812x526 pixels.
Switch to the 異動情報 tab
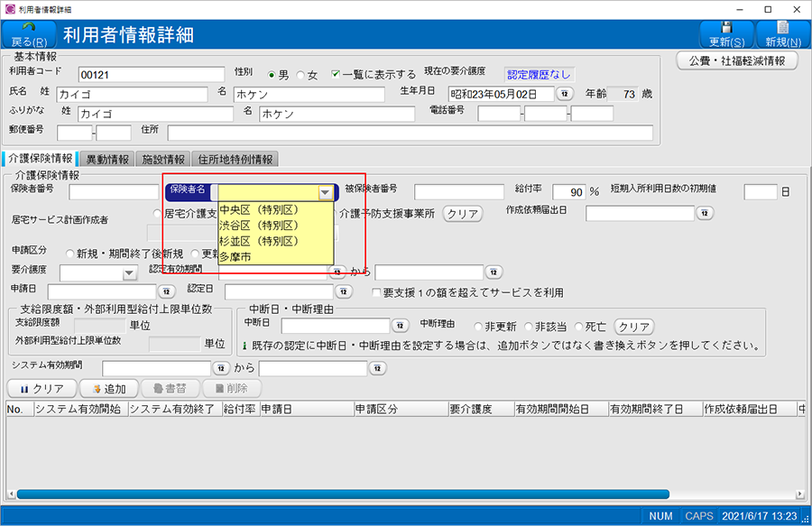pyautogui.click(x=107, y=160)
